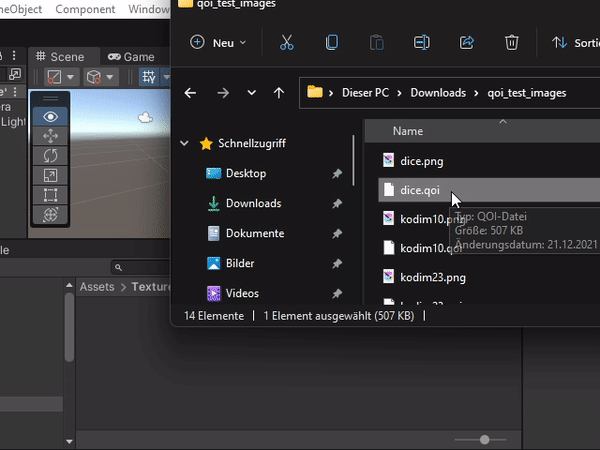Unpin Videos from Schnellzugriff
This screenshot has height=450, width=600.
337,293
